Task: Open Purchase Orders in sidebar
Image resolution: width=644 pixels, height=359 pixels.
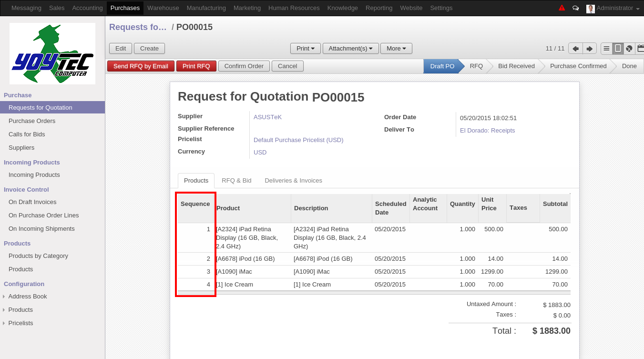Action: coord(32,121)
